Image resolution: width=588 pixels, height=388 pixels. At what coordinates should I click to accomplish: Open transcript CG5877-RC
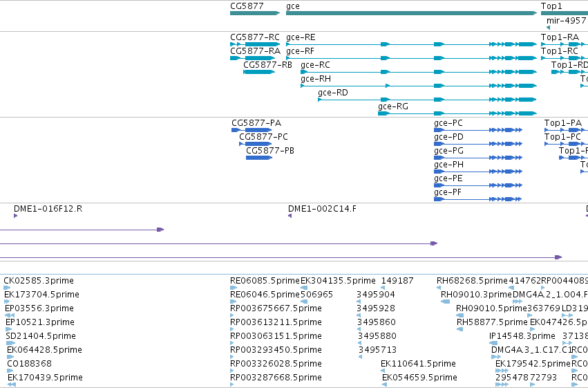(x=255, y=37)
